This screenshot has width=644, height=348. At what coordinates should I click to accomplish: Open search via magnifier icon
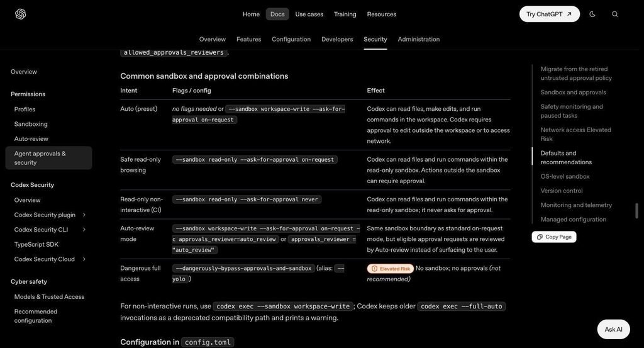click(x=615, y=14)
